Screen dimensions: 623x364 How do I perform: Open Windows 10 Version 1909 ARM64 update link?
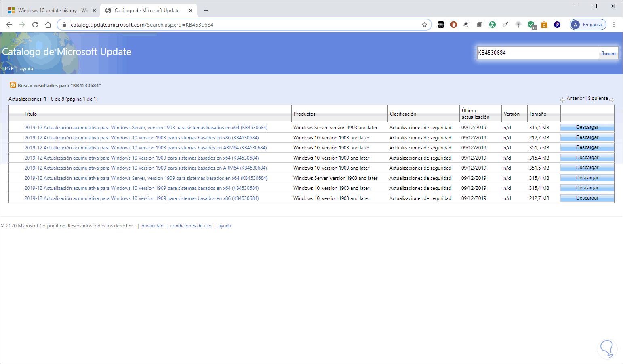pos(145,168)
